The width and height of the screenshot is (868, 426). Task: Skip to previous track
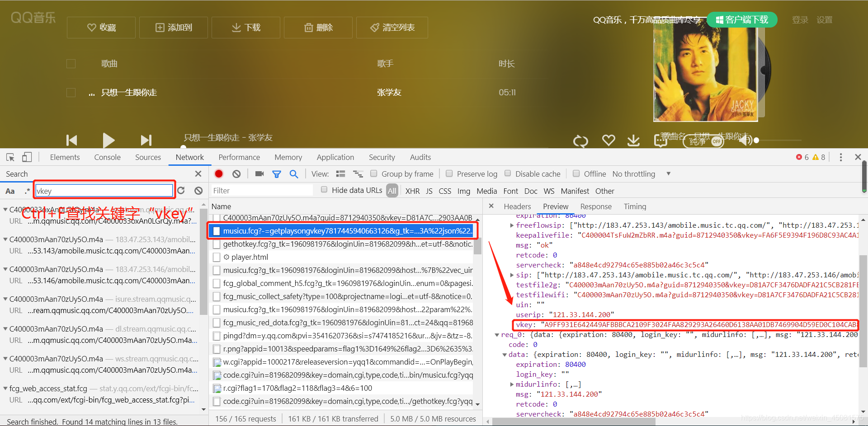click(72, 140)
